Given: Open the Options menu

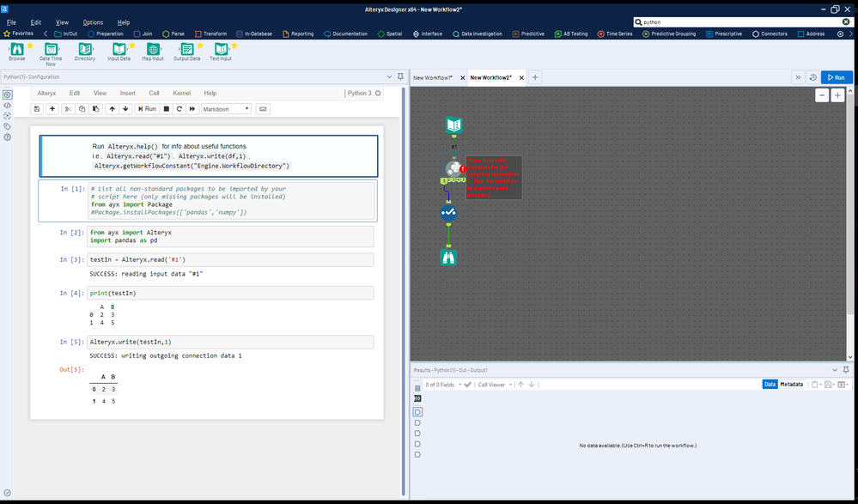Looking at the screenshot, I should pos(93,22).
